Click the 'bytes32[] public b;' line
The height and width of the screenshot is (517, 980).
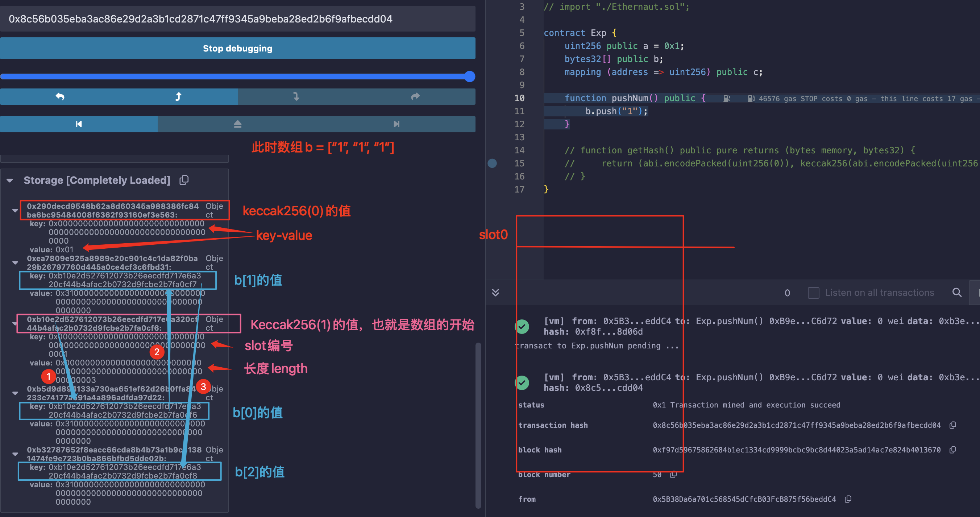[614, 59]
